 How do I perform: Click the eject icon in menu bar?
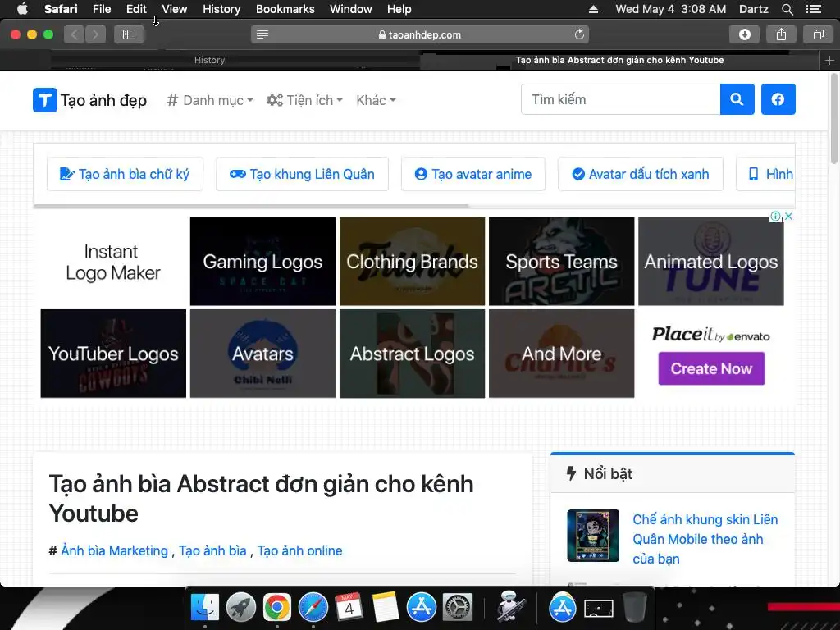[593, 9]
